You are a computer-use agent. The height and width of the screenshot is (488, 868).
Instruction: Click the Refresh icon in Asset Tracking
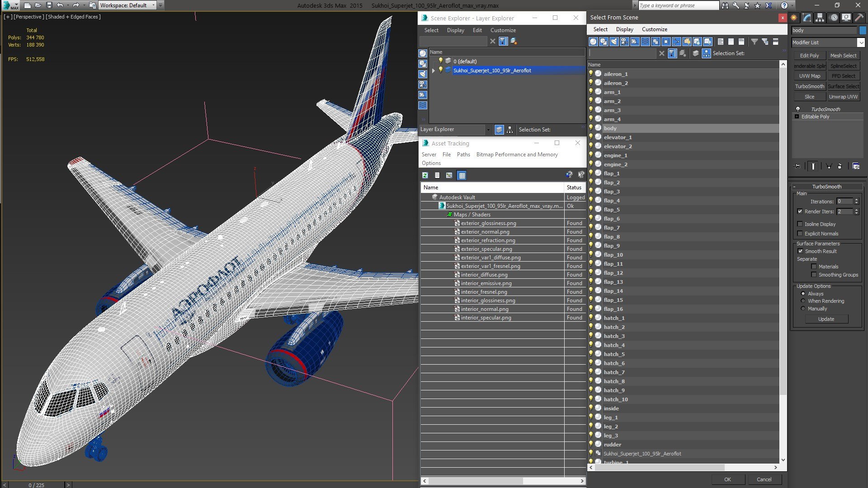425,175
